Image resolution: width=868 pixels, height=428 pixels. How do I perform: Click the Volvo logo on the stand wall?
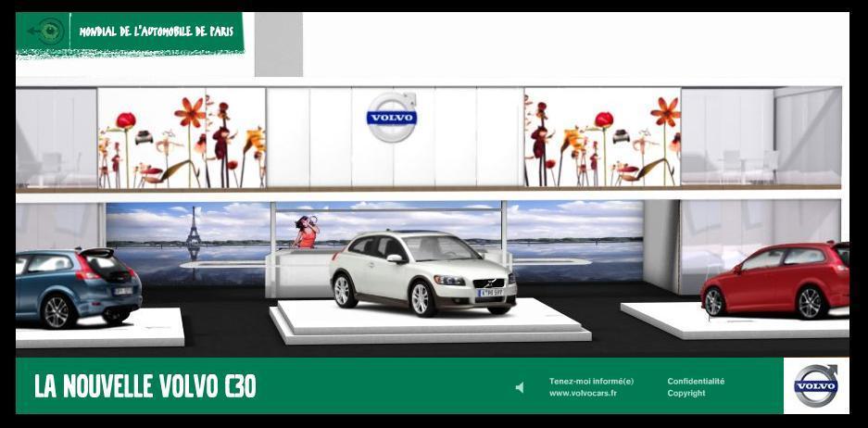(391, 118)
